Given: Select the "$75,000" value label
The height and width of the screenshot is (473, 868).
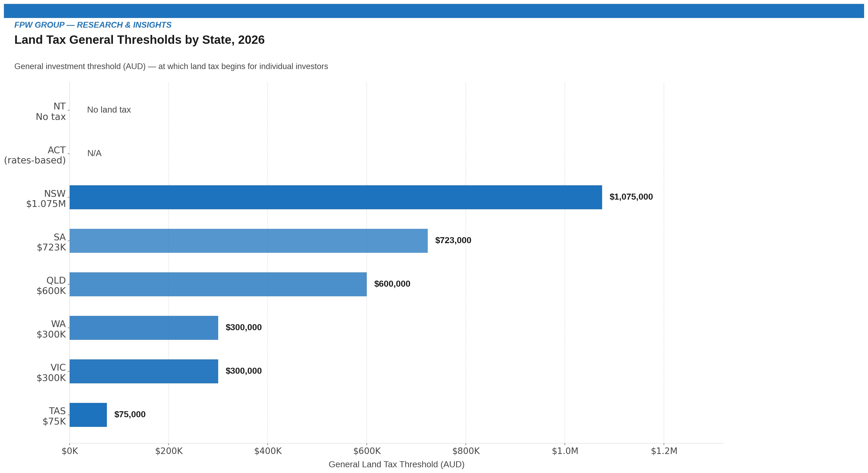Looking at the screenshot, I should 130,414.
